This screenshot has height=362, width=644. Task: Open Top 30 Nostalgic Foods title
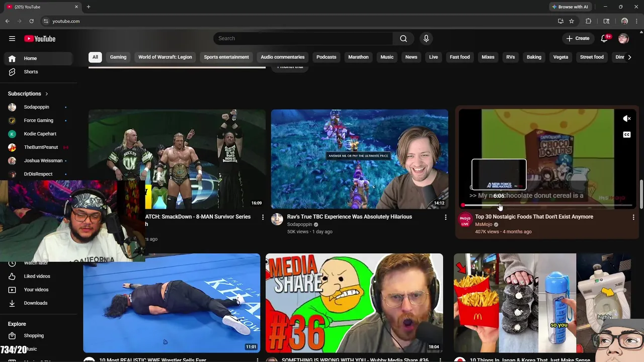point(534,217)
